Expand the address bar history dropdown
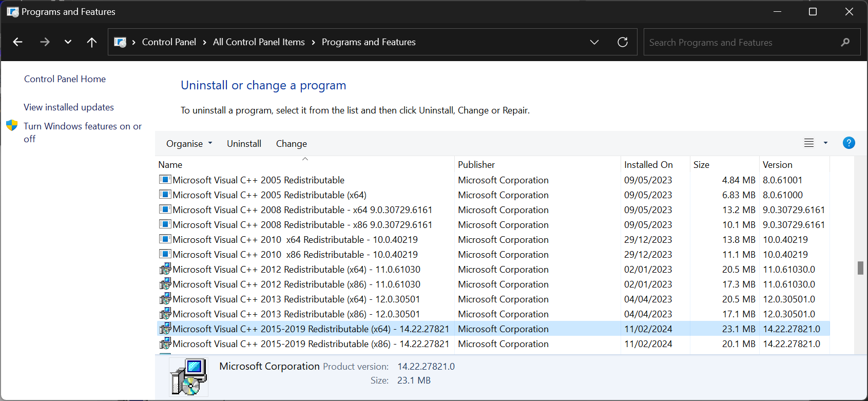Image resolution: width=868 pixels, height=401 pixels. (594, 42)
